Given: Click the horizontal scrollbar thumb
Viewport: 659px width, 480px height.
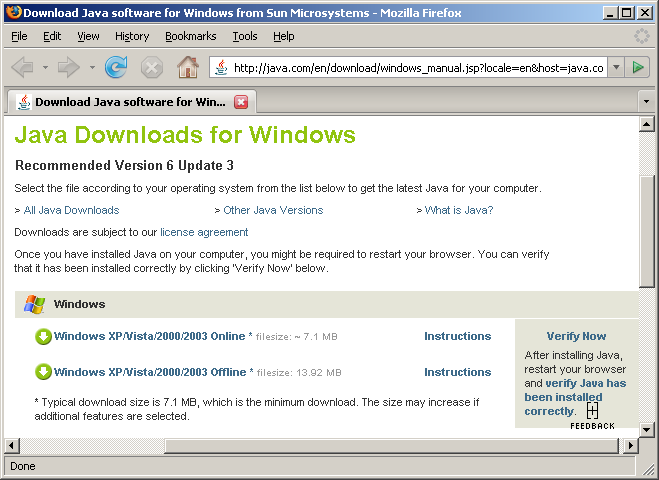Looking at the screenshot, I should click(392, 445).
